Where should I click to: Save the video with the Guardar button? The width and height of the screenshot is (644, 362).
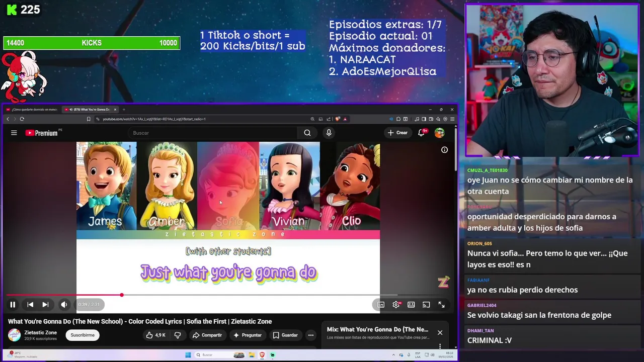[x=285, y=335]
